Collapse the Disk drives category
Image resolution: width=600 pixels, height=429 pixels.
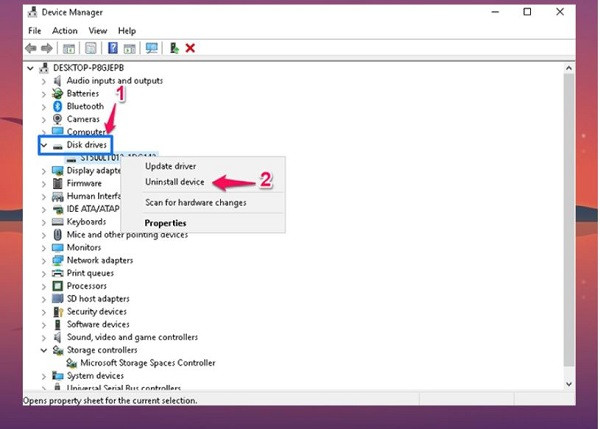click(44, 145)
